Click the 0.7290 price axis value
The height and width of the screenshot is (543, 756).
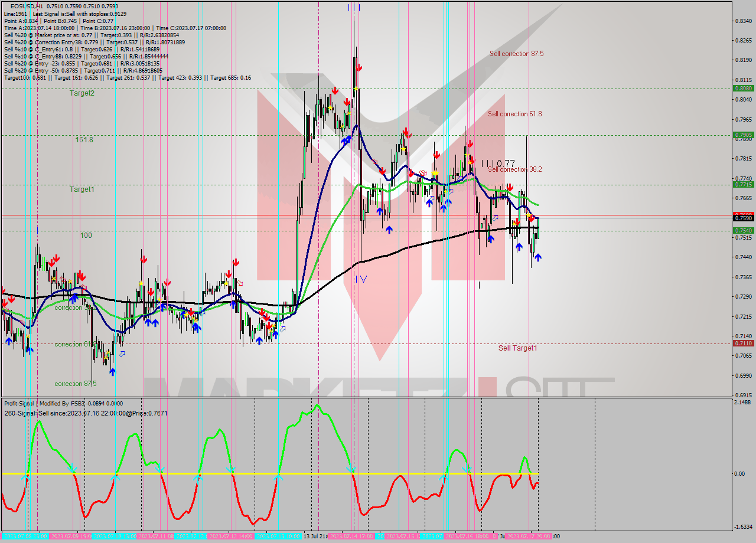743,297
